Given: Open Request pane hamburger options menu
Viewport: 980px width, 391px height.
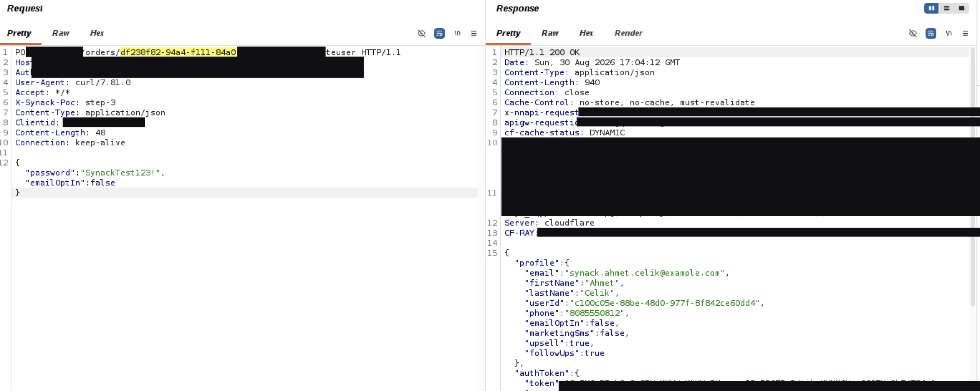Looking at the screenshot, I should click(x=474, y=33).
